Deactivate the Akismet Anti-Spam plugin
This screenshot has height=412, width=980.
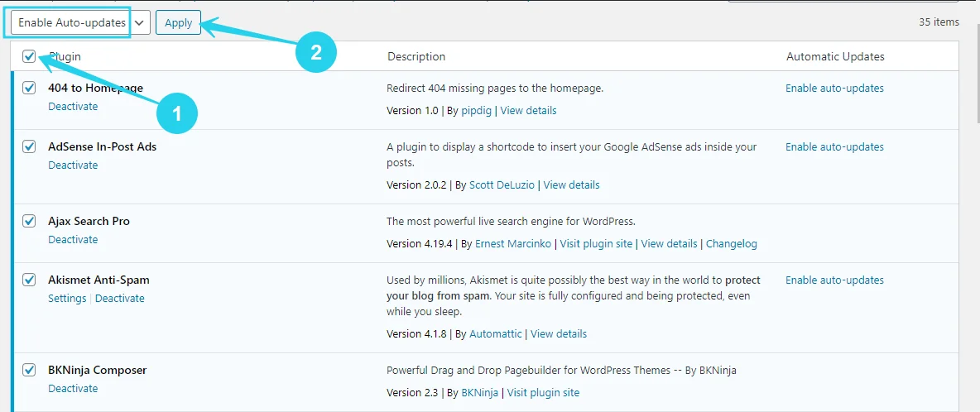tap(120, 298)
